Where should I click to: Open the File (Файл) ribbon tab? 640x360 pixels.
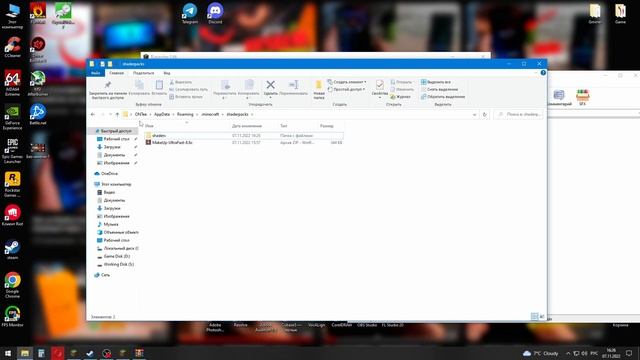[96, 73]
